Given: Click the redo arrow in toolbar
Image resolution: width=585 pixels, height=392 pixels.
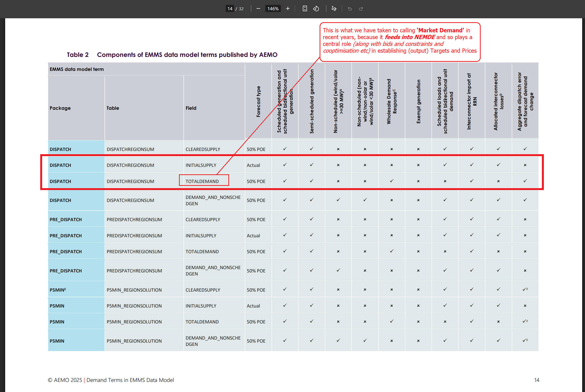Looking at the screenshot, I should coord(361,9).
